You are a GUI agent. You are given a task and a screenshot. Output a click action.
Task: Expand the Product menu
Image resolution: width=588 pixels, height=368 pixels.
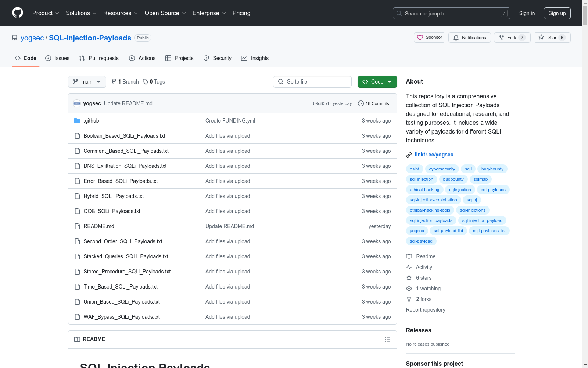46,13
